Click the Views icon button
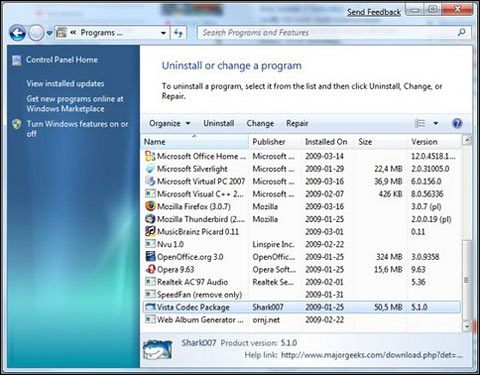Image resolution: width=480 pixels, height=375 pixels. point(420,123)
